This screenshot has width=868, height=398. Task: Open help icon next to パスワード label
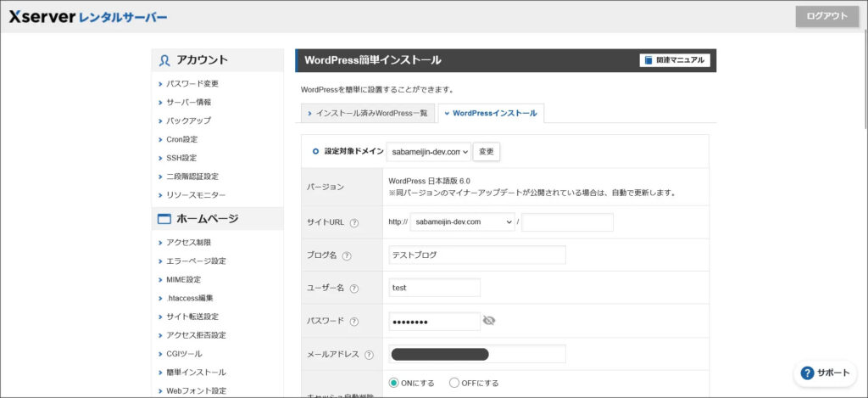pos(354,322)
